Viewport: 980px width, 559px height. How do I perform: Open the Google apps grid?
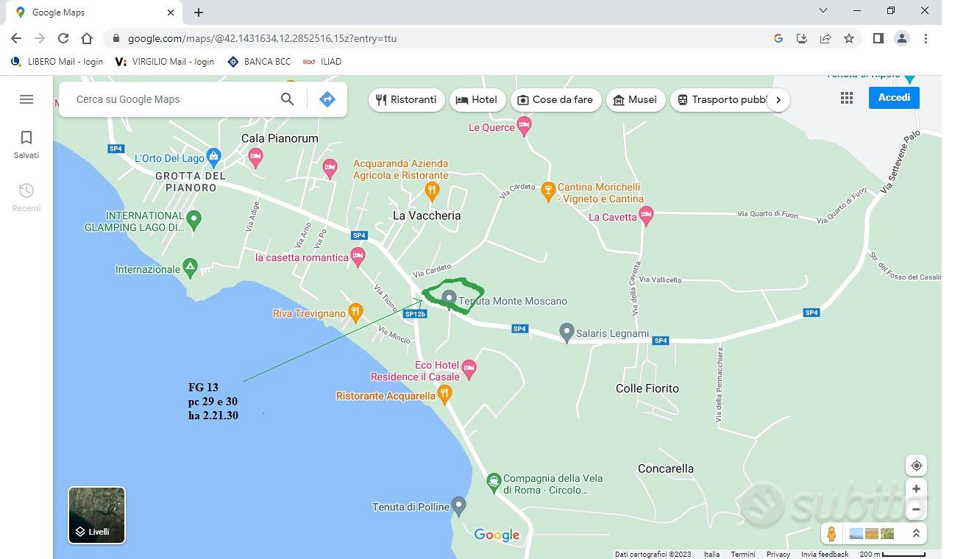point(847,98)
